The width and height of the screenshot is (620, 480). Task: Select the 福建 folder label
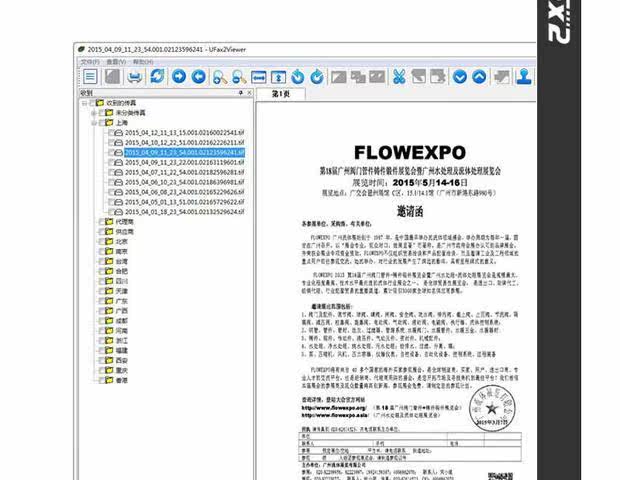pyautogui.click(x=122, y=351)
